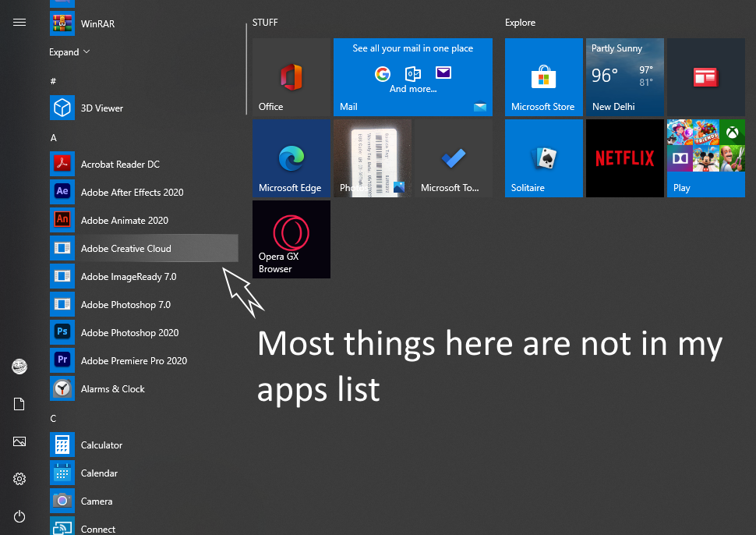Image resolution: width=756 pixels, height=535 pixels.
Task: Click the app list scrollbar
Action: [x=246, y=69]
